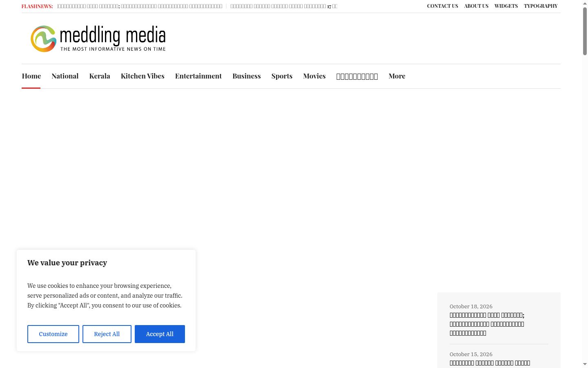Open the Contact Us page
Screen dimensions: 588x368
[443, 6]
